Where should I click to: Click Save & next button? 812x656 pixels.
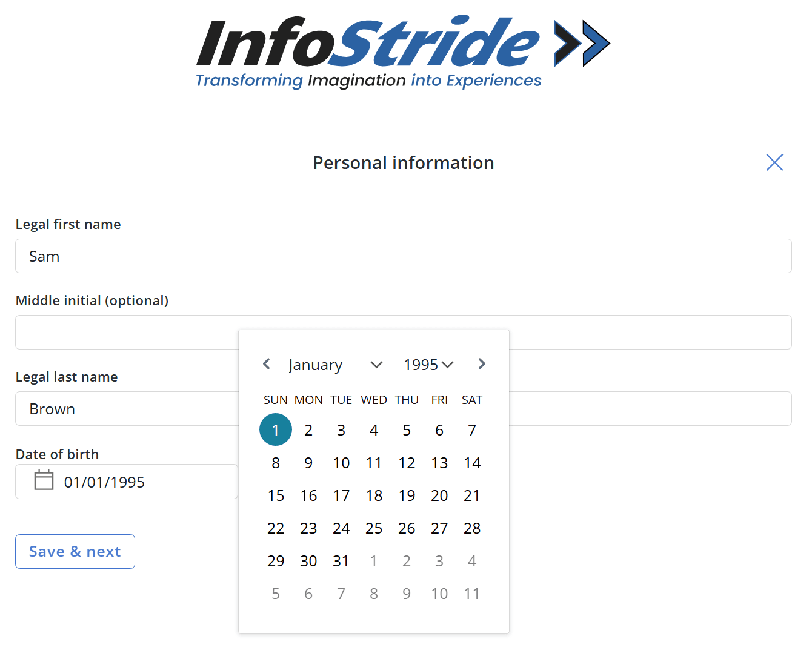75,551
